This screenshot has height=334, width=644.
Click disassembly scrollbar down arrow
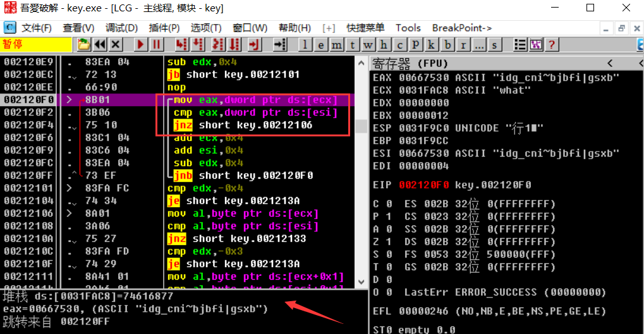(361, 282)
